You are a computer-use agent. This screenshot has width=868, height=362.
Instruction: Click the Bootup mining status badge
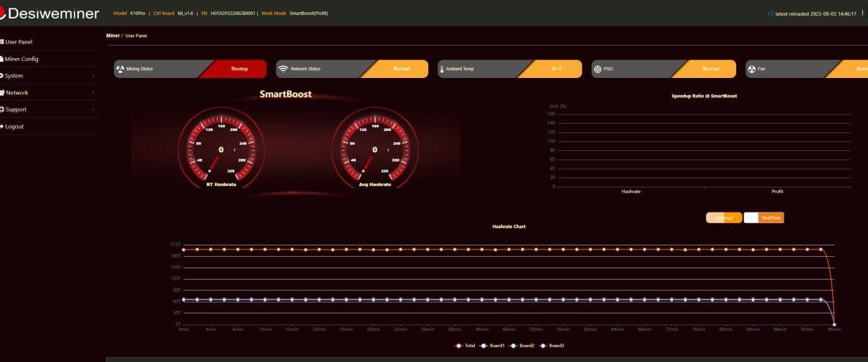click(239, 69)
